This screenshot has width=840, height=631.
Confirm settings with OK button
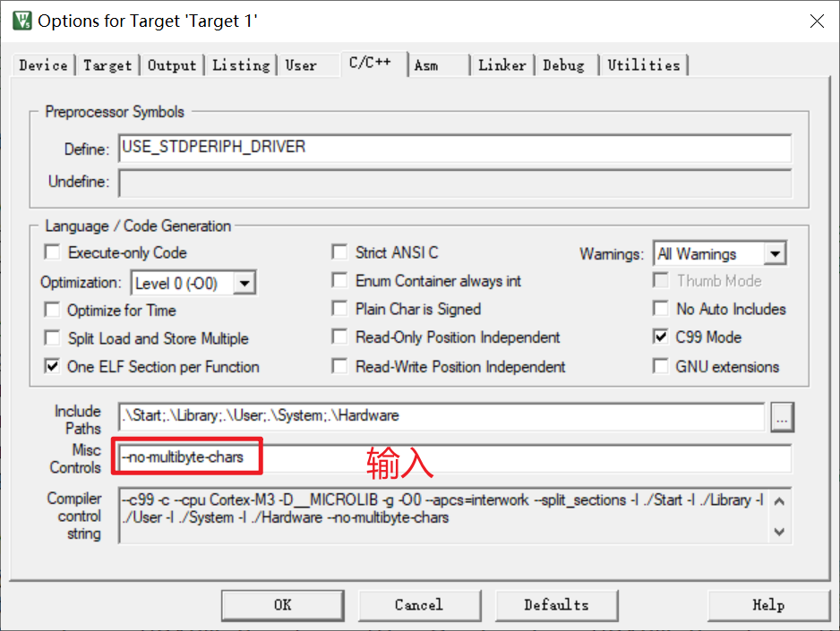coord(282,605)
